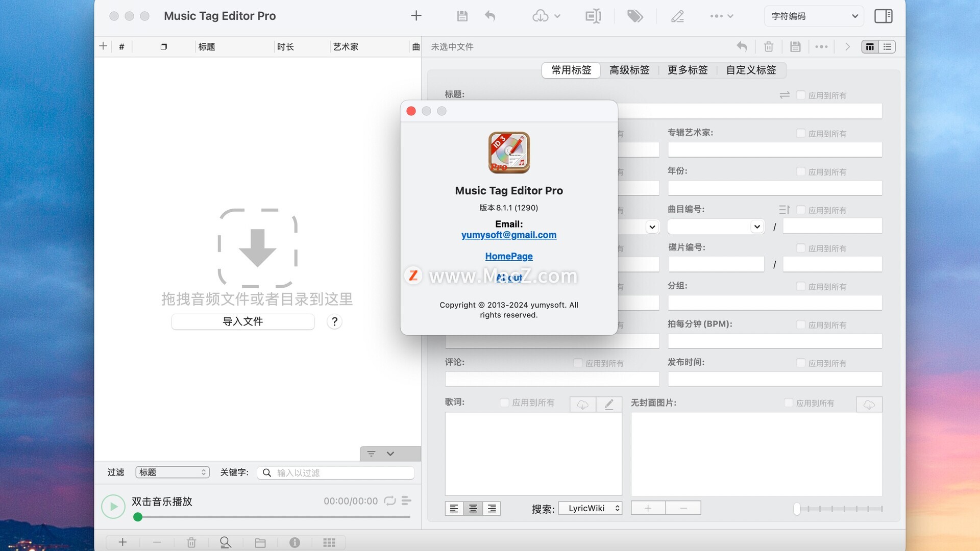
Task: Check 应用到所有 for 年份
Action: click(801, 171)
